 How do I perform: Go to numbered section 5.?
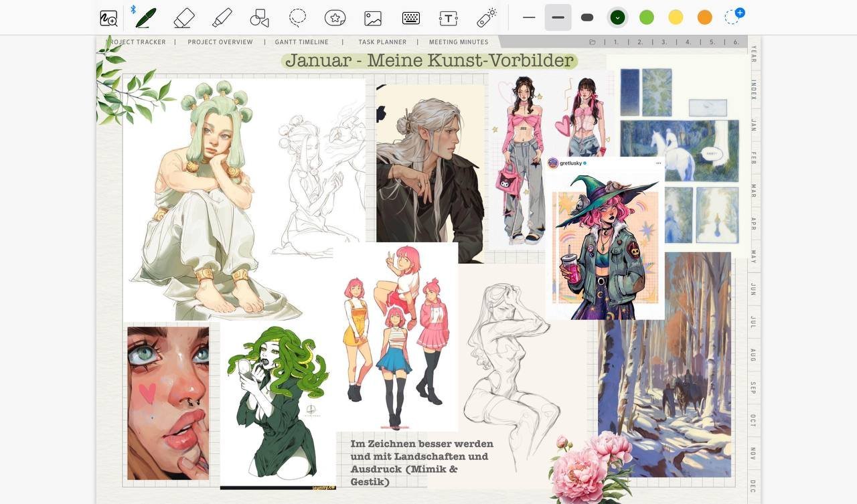712,42
